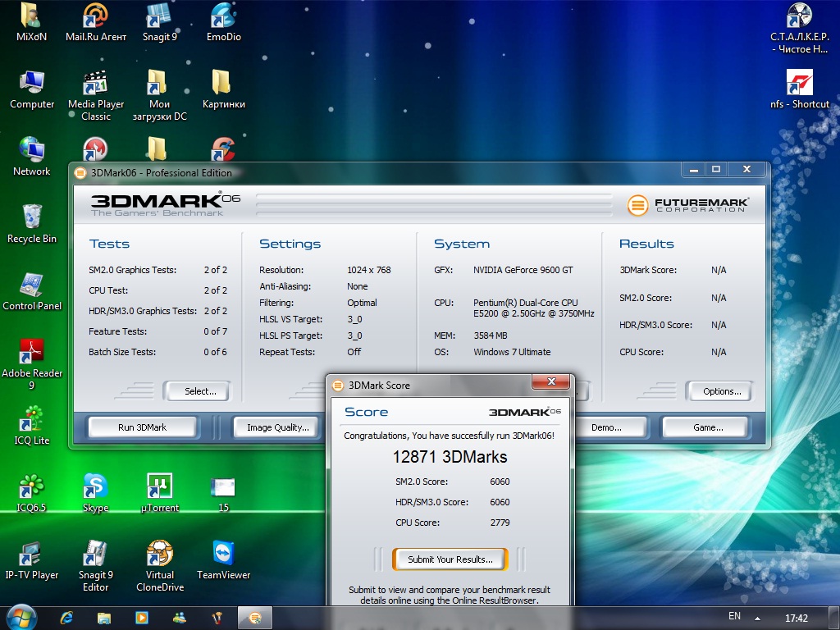The height and width of the screenshot is (630, 840).
Task: Open the Windows Start menu
Action: point(21,618)
